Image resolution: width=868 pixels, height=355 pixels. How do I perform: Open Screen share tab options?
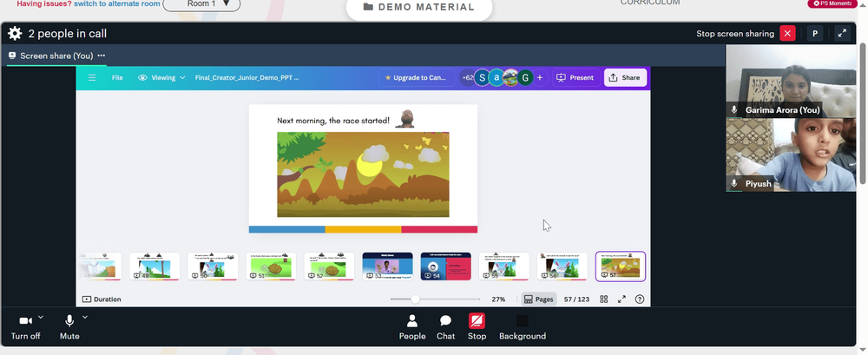tap(102, 56)
